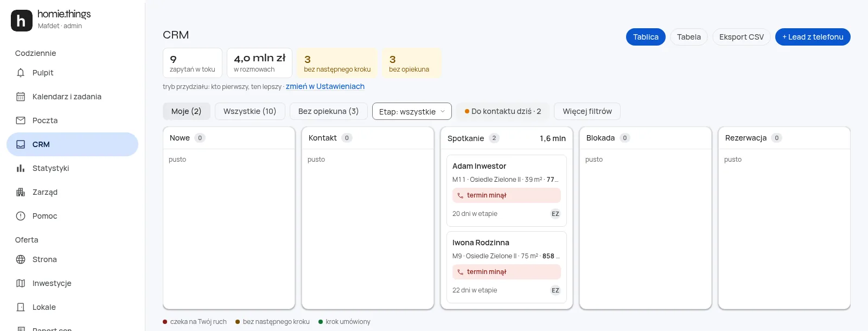The height and width of the screenshot is (331, 868).
Task: Click the help icon next to Pomoc
Action: pos(21,216)
